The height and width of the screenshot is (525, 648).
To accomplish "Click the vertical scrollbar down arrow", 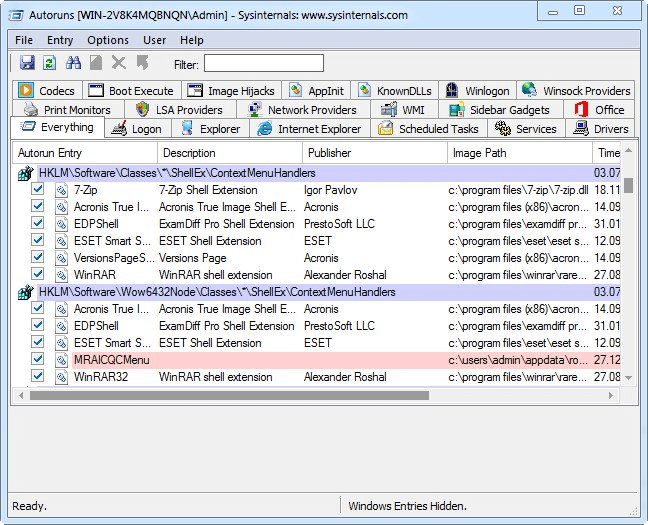I will point(629,377).
